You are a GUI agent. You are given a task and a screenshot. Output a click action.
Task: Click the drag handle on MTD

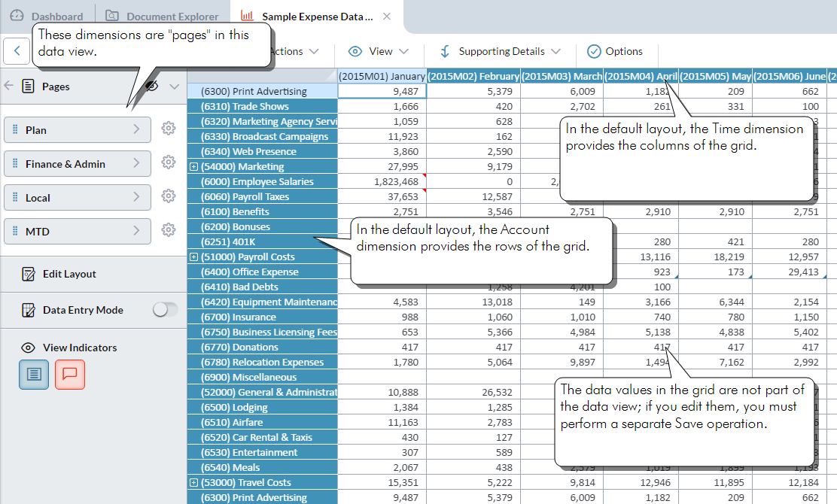(15, 231)
